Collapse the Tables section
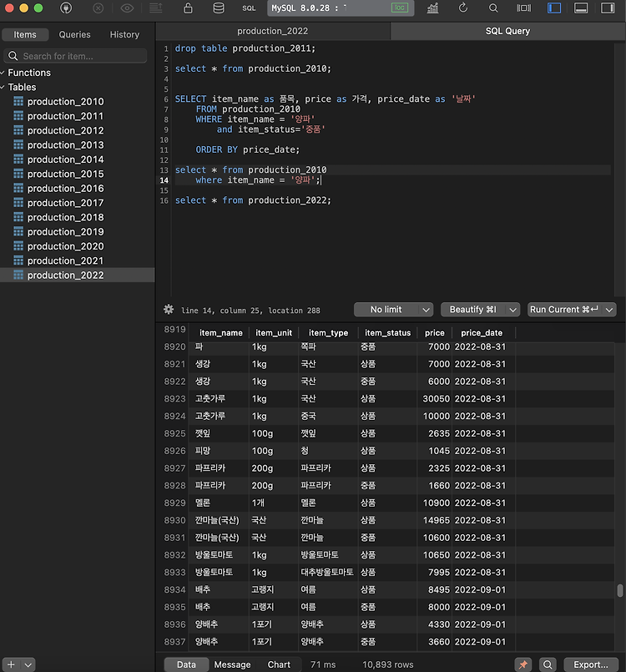 click(3, 88)
